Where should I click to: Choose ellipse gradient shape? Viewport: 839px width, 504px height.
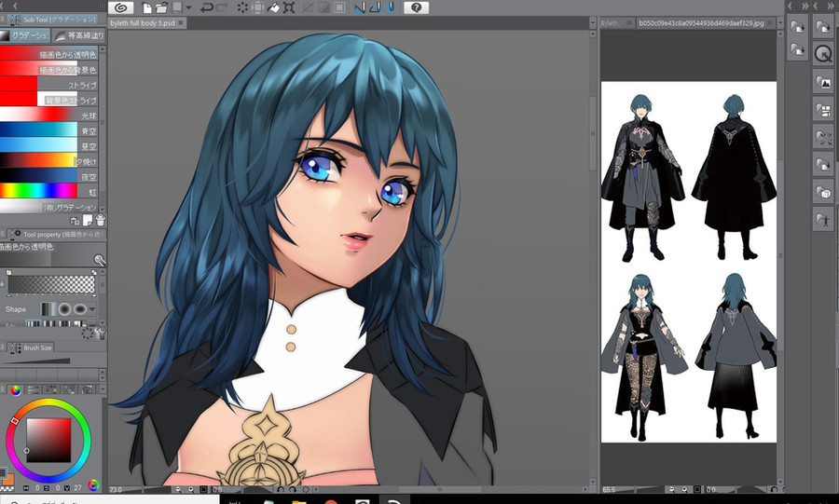pyautogui.click(x=80, y=309)
